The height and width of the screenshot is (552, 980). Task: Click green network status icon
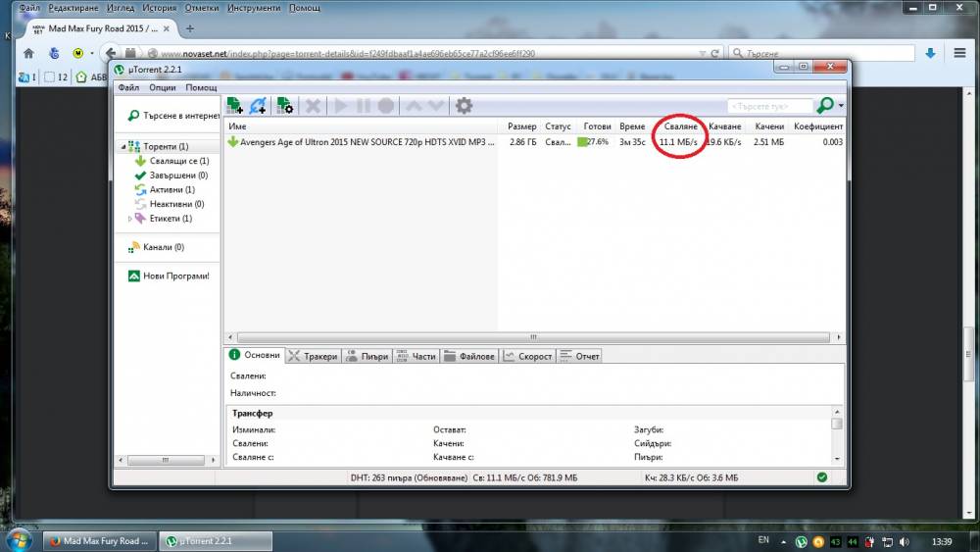click(822, 477)
